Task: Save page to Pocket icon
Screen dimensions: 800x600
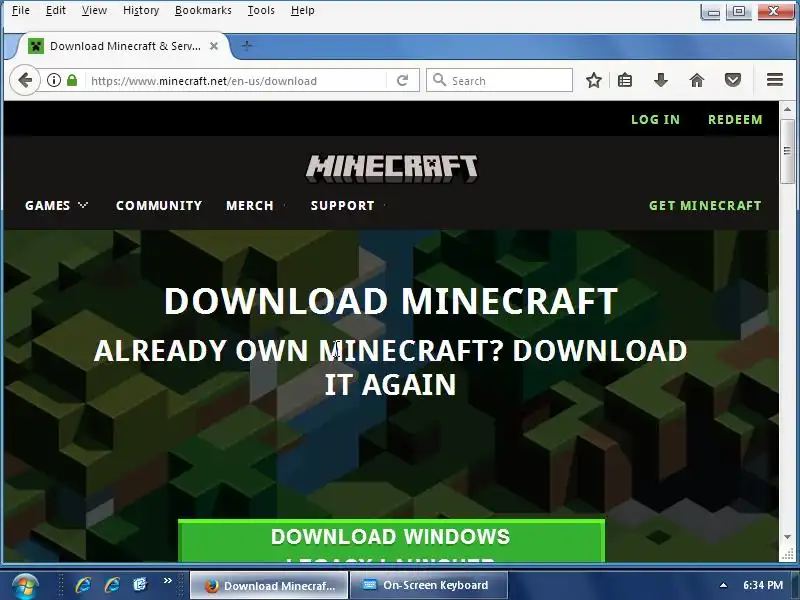Action: tap(733, 80)
